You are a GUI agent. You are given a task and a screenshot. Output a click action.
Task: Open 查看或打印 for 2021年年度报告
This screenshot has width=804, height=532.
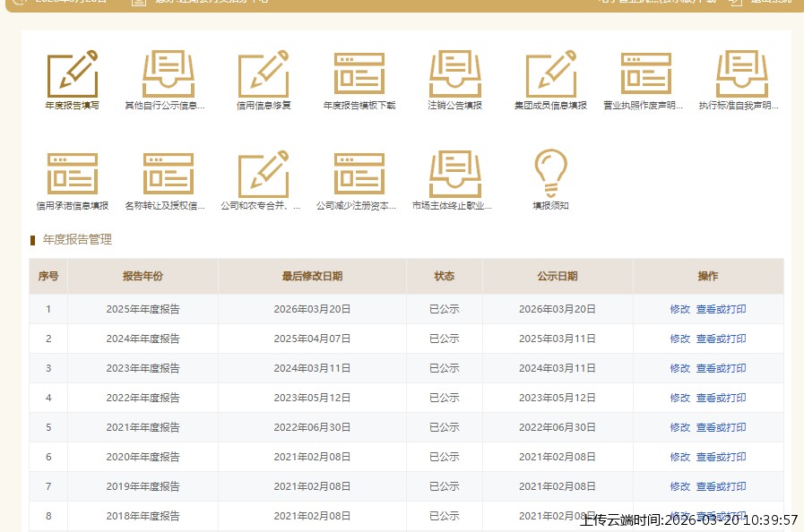pos(721,427)
